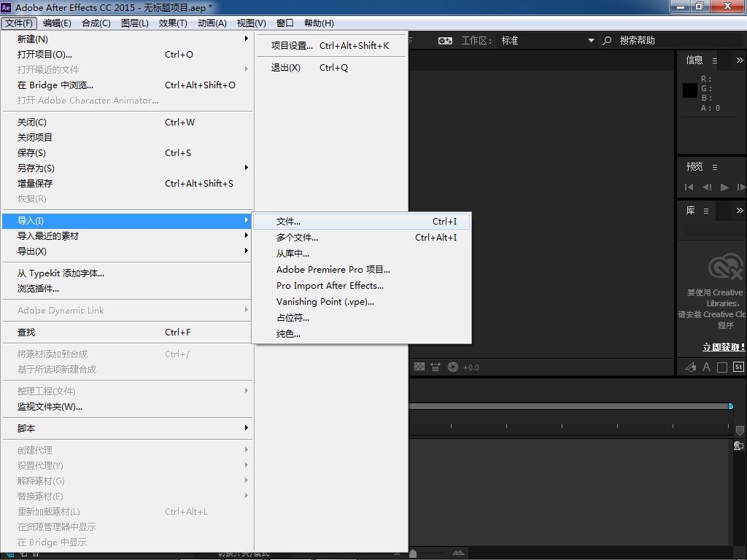Click the gray time navigator bar

coord(568,406)
